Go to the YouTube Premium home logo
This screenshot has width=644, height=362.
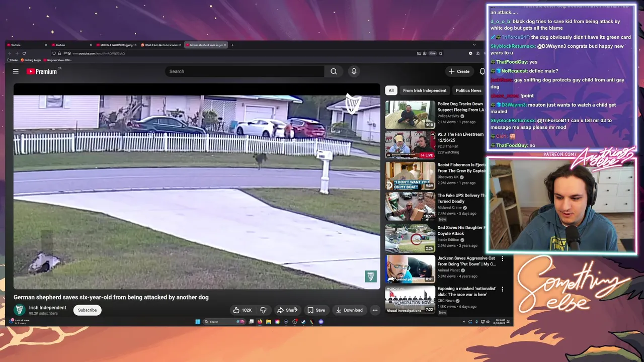point(42,71)
